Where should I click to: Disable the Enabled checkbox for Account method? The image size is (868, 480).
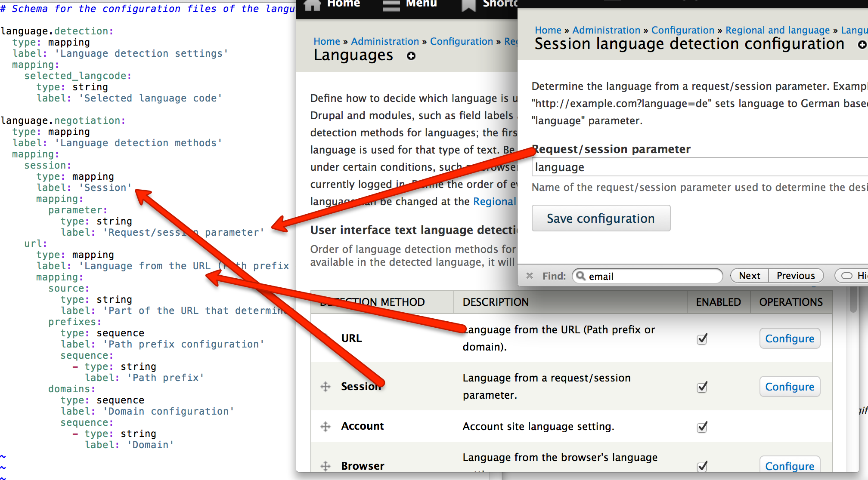[x=702, y=427]
